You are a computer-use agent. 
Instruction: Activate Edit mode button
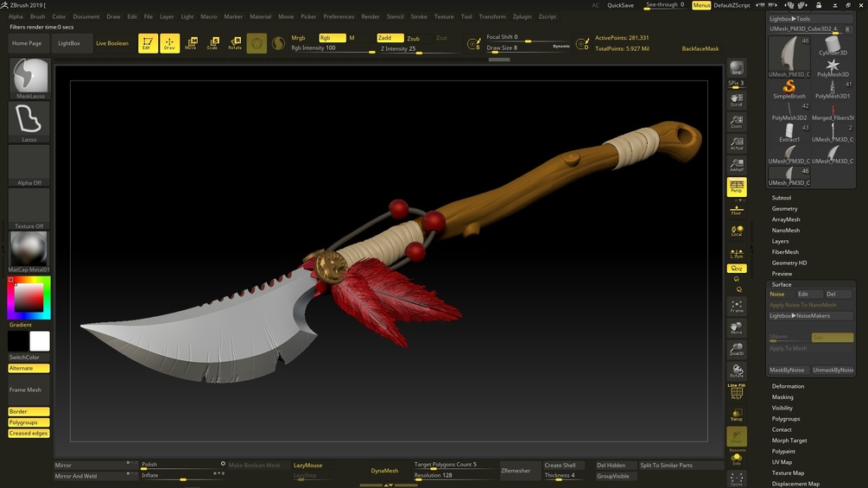pos(148,43)
